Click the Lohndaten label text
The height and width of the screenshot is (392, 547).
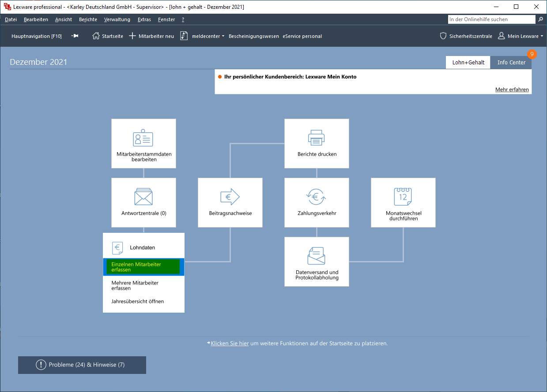[142, 248]
